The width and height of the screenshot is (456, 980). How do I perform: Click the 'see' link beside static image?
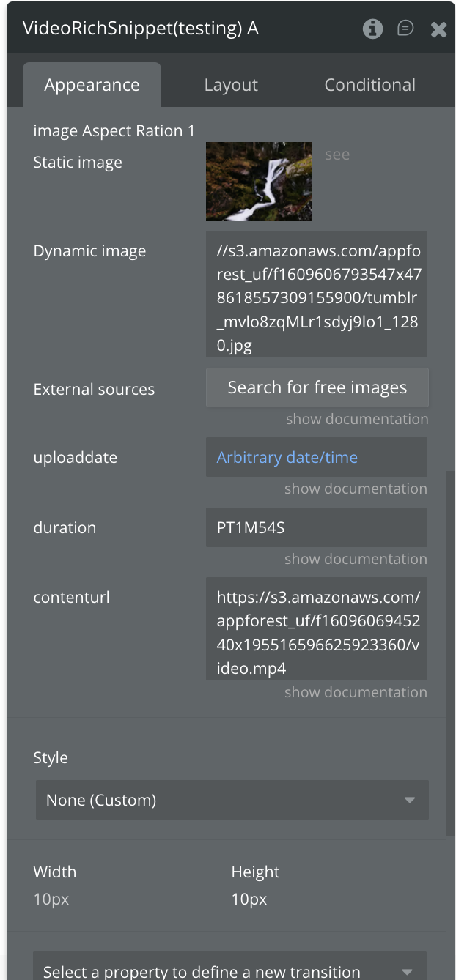tap(337, 155)
